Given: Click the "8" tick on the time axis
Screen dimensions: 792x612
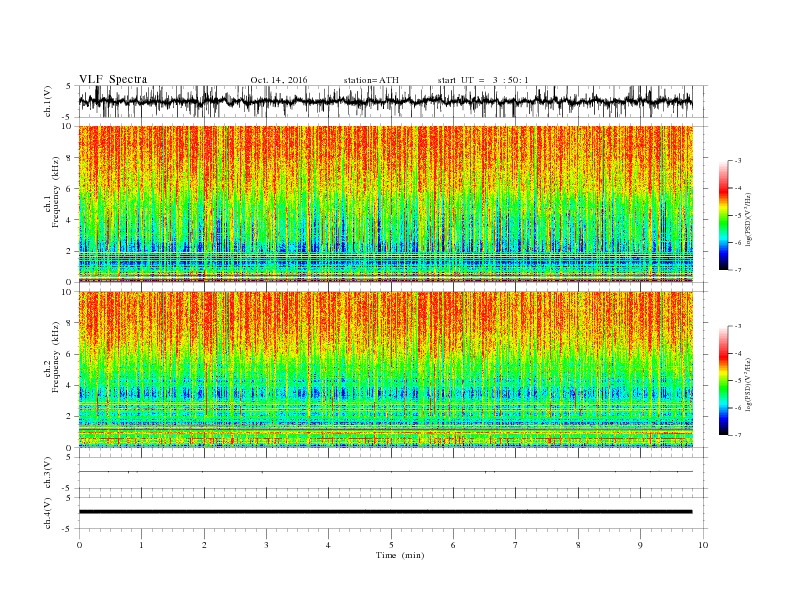Looking at the screenshot, I should 578,545.
